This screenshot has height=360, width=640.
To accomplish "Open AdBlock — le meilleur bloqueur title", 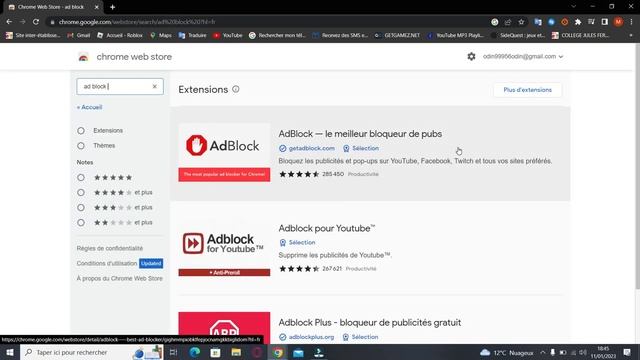I will coord(360,133).
